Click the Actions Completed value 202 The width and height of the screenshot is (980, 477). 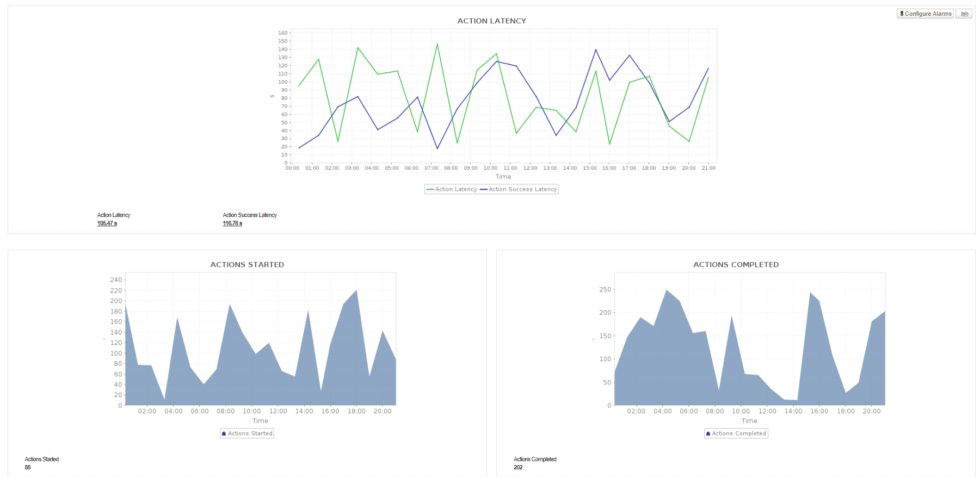(518, 467)
